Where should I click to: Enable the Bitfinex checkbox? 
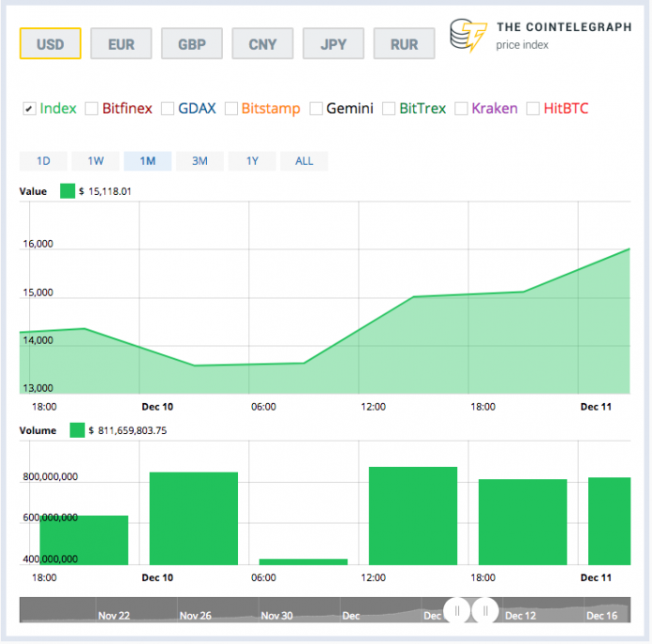pos(91,109)
